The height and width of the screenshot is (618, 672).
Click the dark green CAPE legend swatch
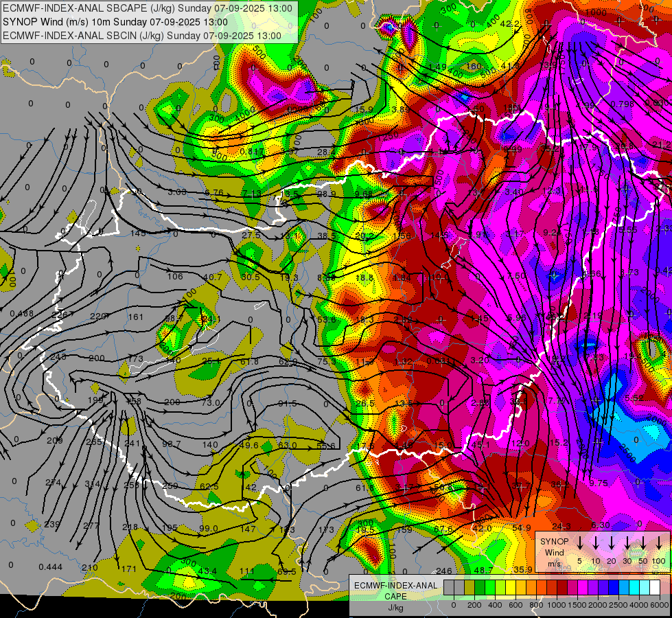[480, 588]
